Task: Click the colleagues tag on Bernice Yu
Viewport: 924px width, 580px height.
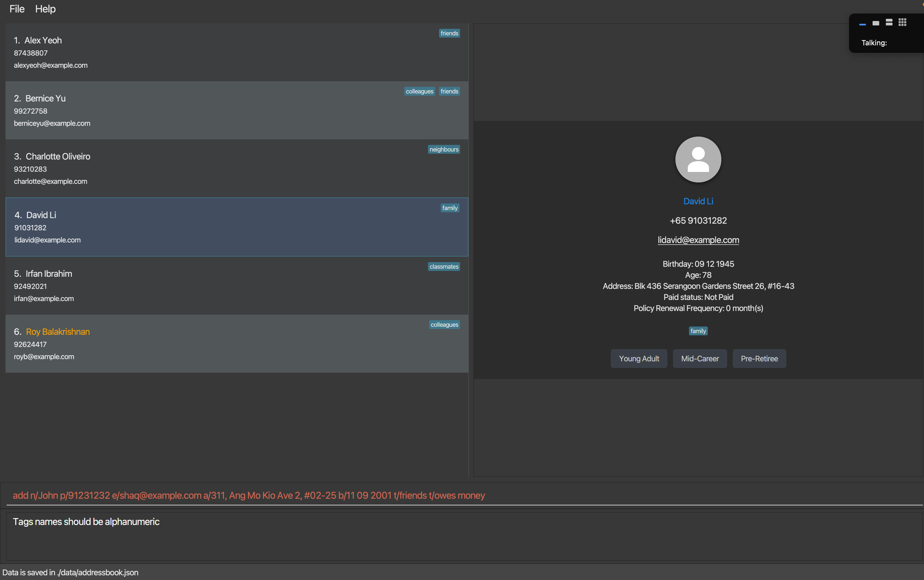Action: click(419, 91)
